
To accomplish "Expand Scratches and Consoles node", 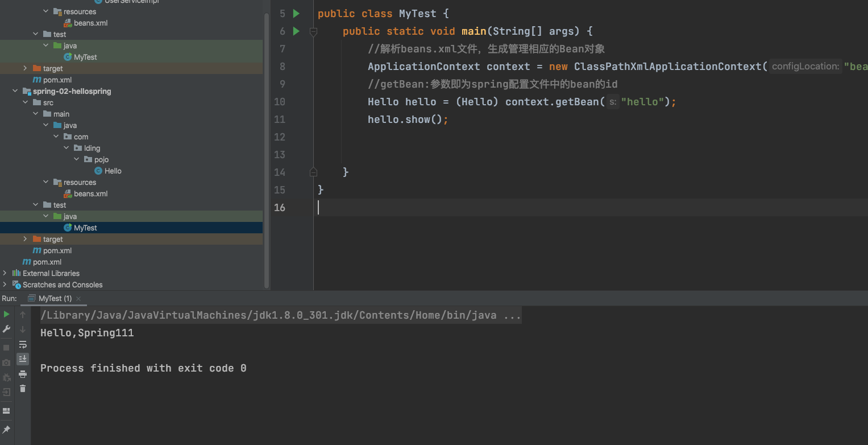I will [5, 285].
